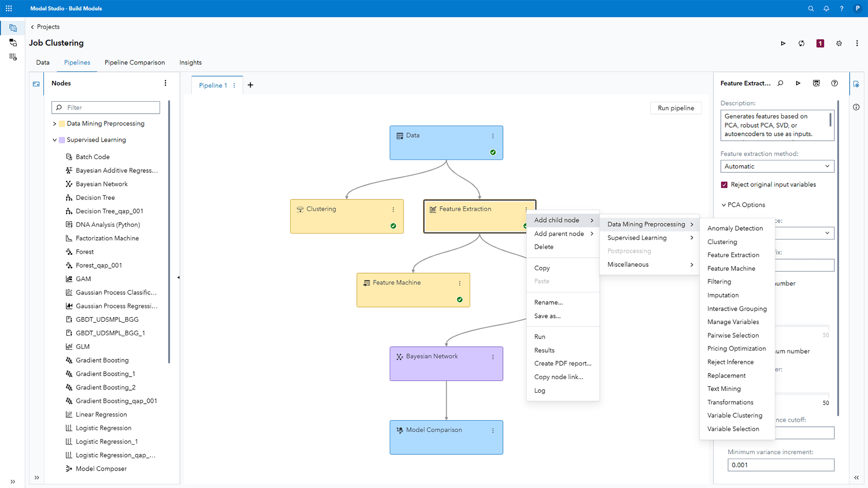Viewport: 868px width, 488px height.
Task: Open the Pipelines icon in the left rail
Action: [13, 27]
